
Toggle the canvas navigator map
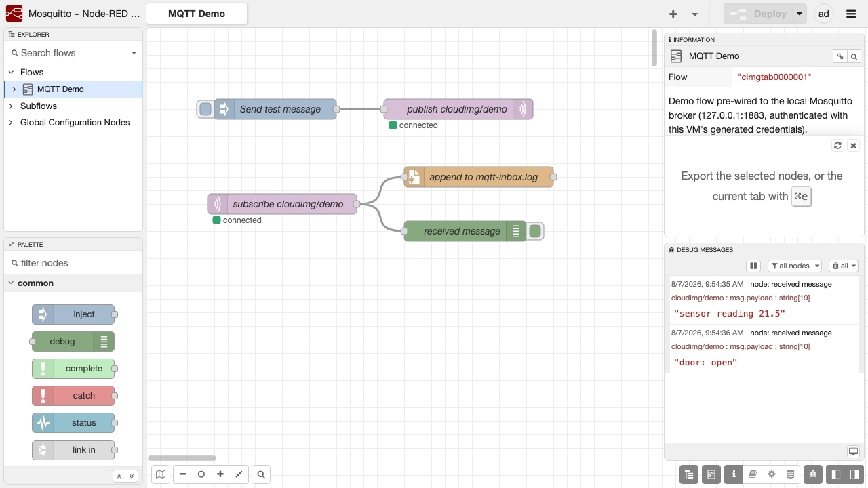point(160,474)
